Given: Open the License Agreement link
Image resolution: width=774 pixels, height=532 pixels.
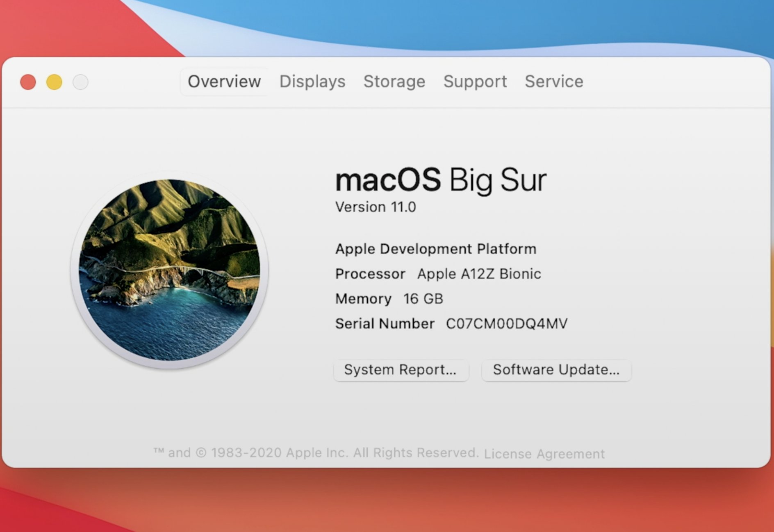Looking at the screenshot, I should (x=544, y=454).
